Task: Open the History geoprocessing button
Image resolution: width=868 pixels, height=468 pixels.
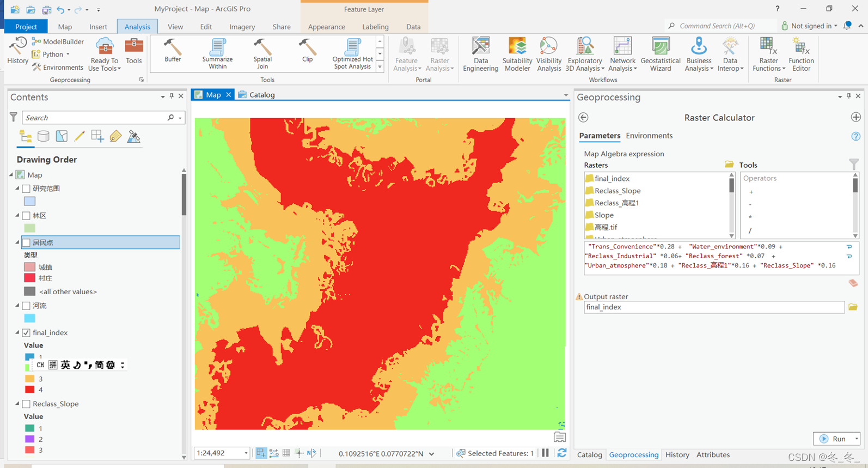Action: click(17, 51)
